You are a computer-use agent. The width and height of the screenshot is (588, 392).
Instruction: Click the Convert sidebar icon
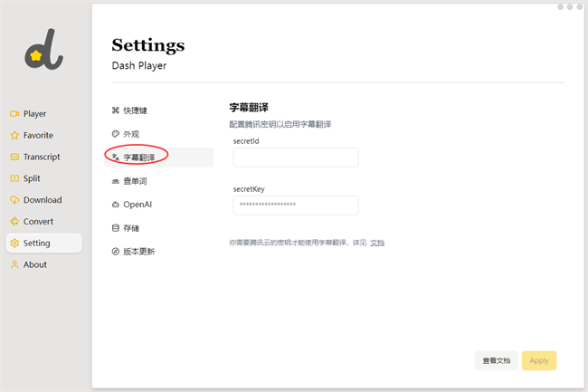pyautogui.click(x=14, y=222)
